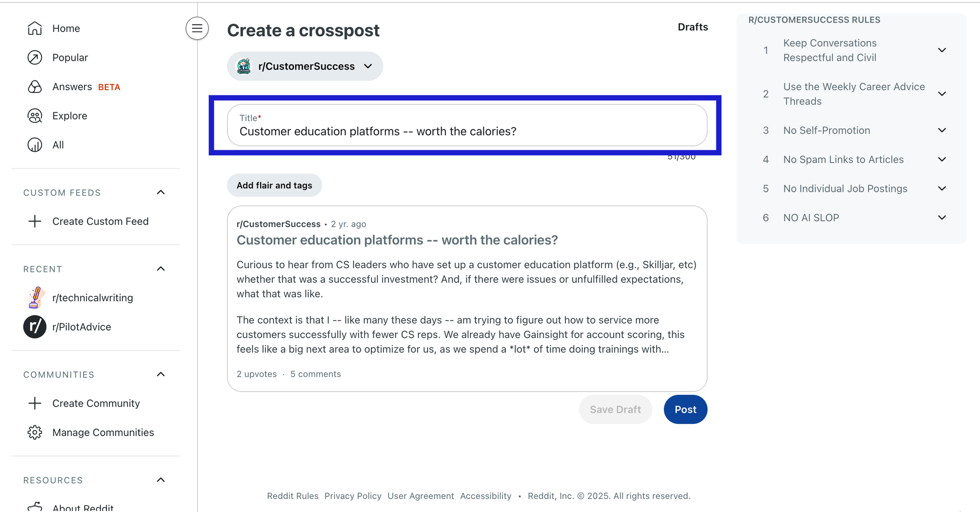Select the All feed icon
980x512 pixels.
34,145
